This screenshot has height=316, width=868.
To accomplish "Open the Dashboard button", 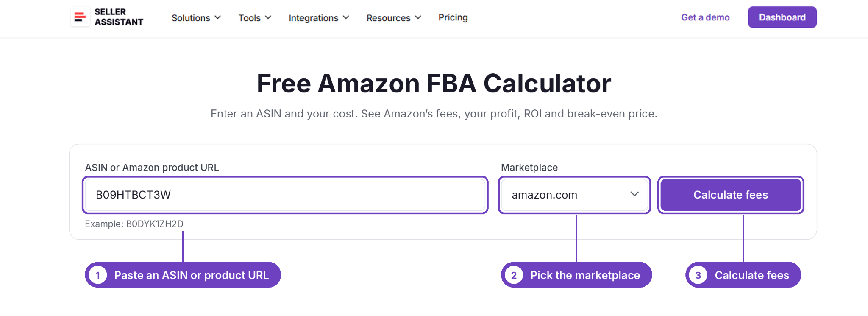I will point(782,17).
